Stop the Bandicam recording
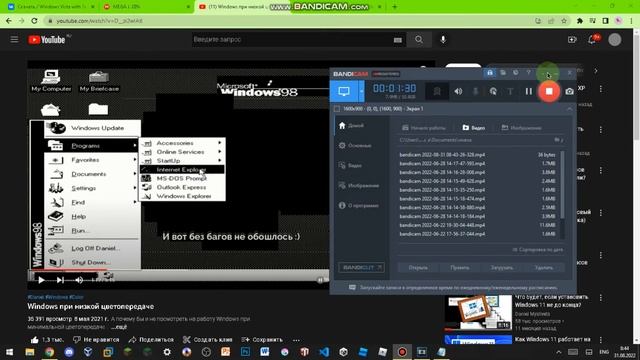 [x=549, y=91]
